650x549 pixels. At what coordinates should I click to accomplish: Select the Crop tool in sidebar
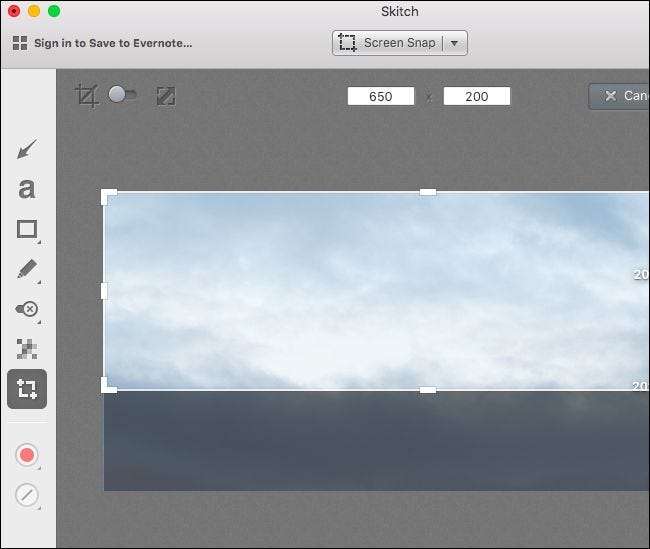click(27, 389)
